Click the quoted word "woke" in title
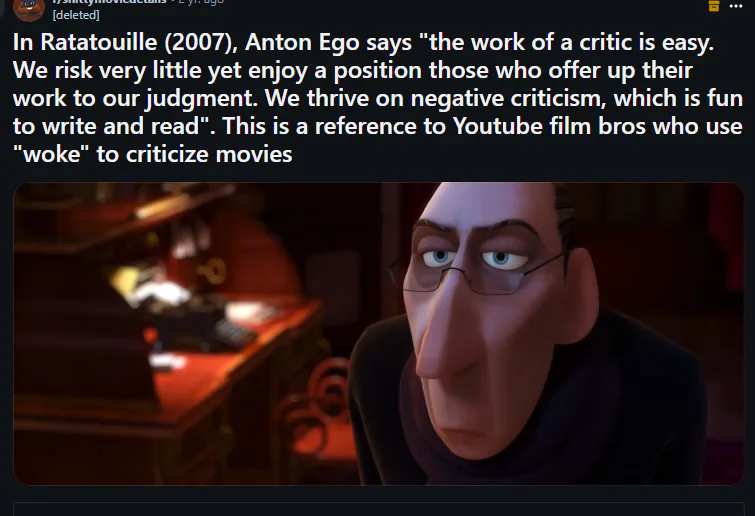This screenshot has width=755, height=516. (x=51, y=155)
